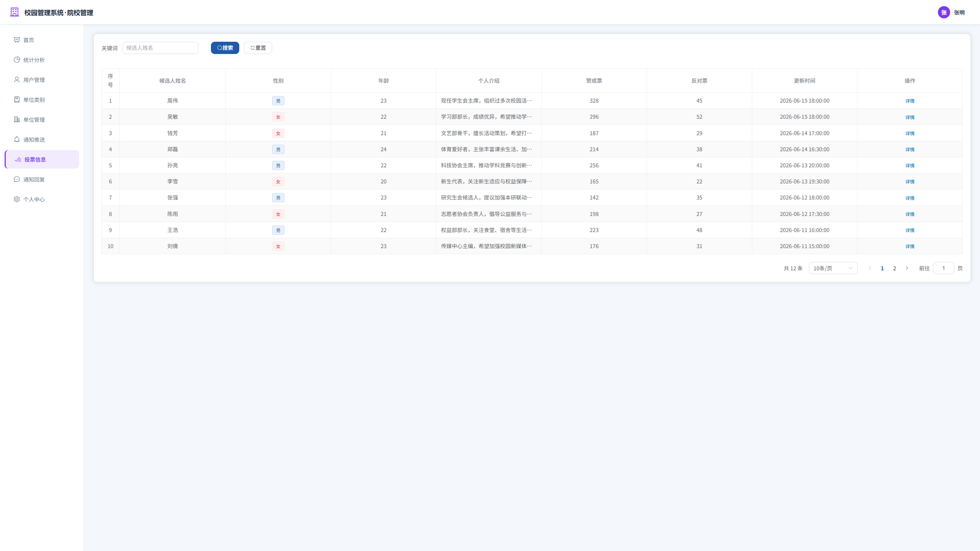Click the 反对票 column header
Screen dimensions: 980x551
[x=699, y=81]
